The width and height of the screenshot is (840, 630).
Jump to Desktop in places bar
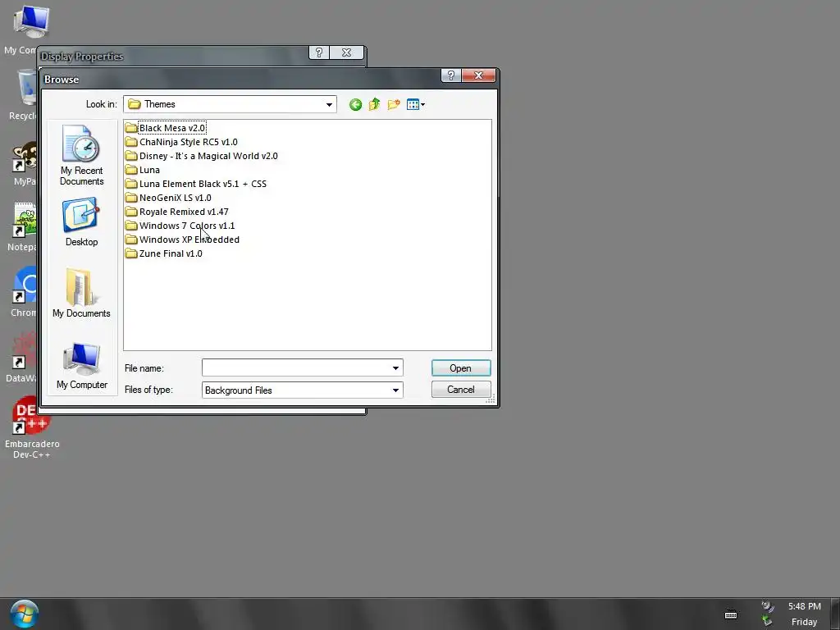81,222
